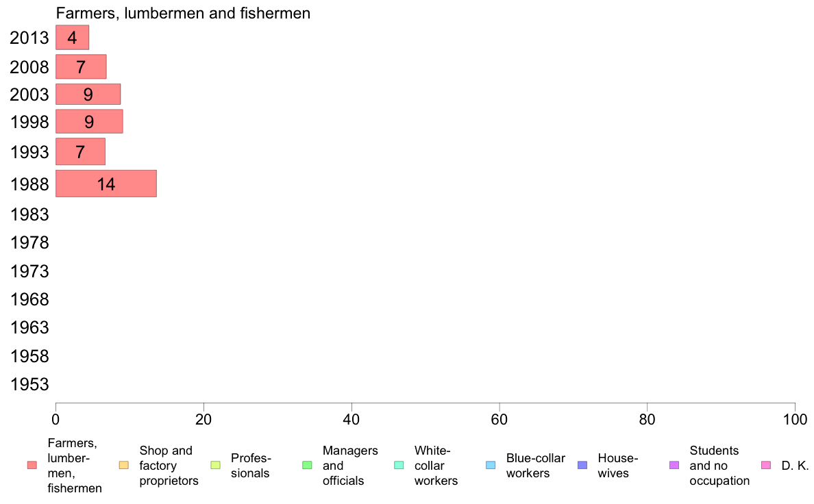Select the 1988 bar showing 14
The image size is (814, 504).
pos(106,184)
